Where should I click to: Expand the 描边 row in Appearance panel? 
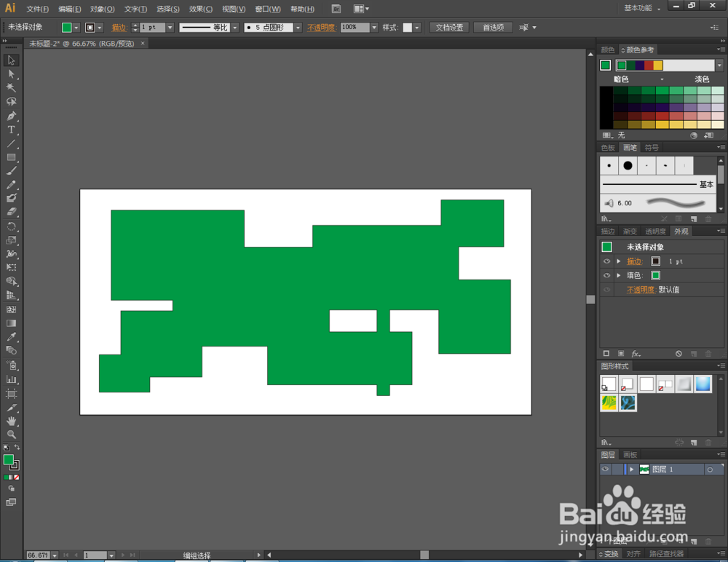618,261
